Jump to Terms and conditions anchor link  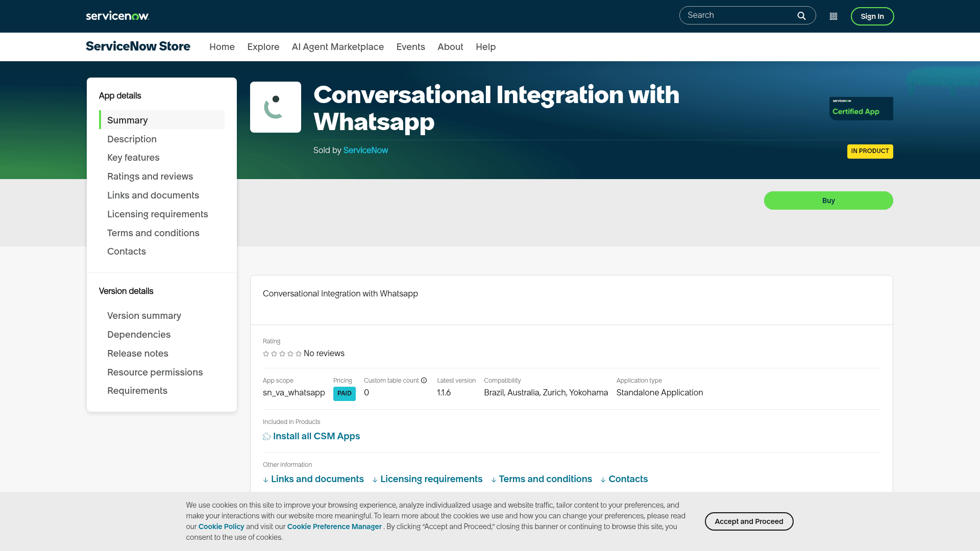coord(546,480)
